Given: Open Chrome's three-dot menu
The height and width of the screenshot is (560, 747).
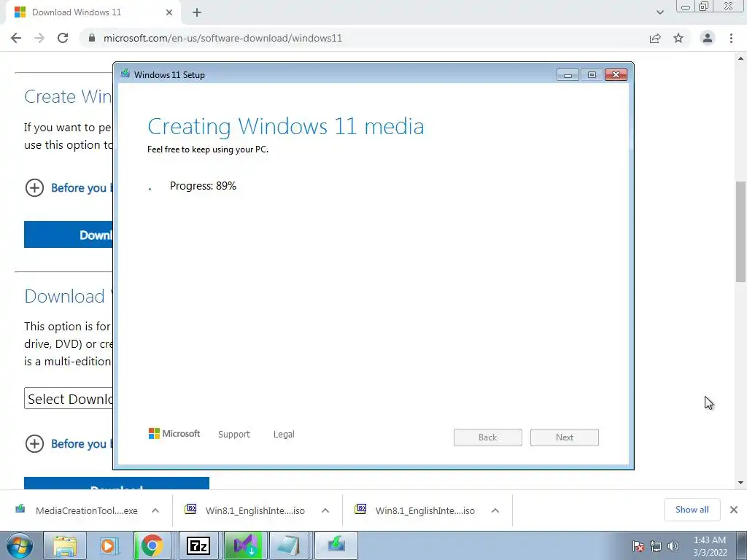Looking at the screenshot, I should [731, 38].
